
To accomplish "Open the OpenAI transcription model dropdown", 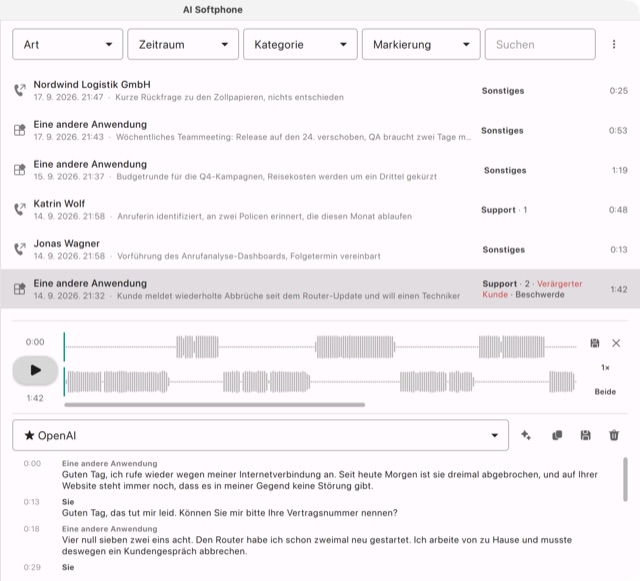I will [x=260, y=435].
